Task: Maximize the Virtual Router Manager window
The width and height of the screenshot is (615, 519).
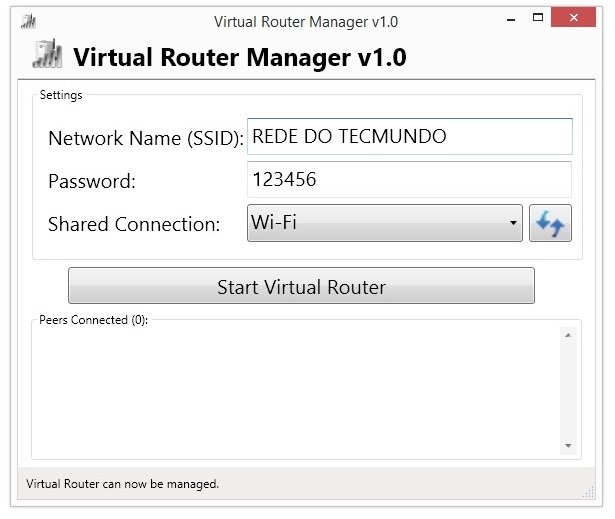Action: tap(538, 17)
